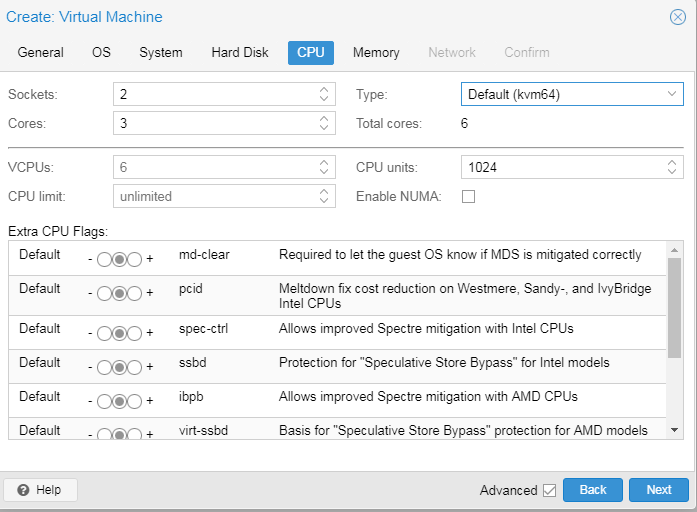Uncheck the Advanced checkbox
Screen dimensions: 697x512
(x=549, y=490)
